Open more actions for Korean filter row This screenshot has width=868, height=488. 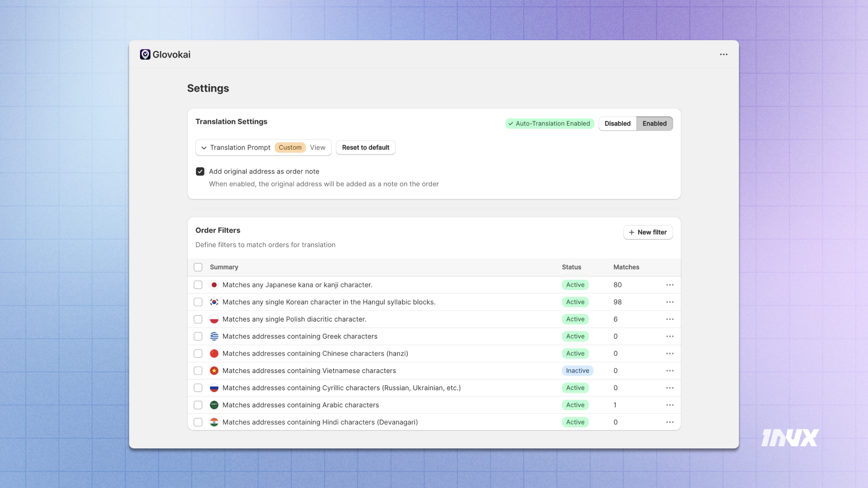coord(670,302)
